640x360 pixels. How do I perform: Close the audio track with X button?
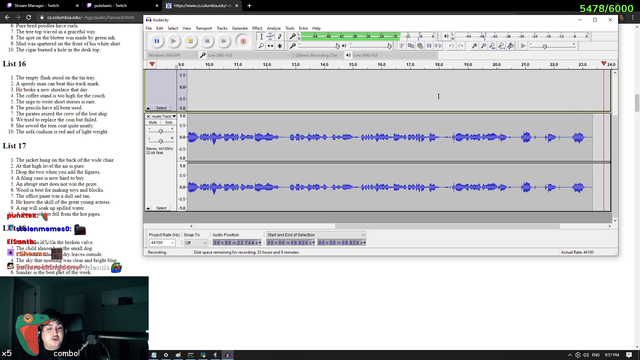[148, 116]
